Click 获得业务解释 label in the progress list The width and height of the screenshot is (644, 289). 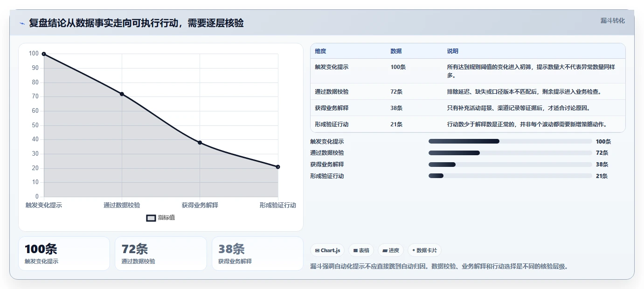[327, 165]
